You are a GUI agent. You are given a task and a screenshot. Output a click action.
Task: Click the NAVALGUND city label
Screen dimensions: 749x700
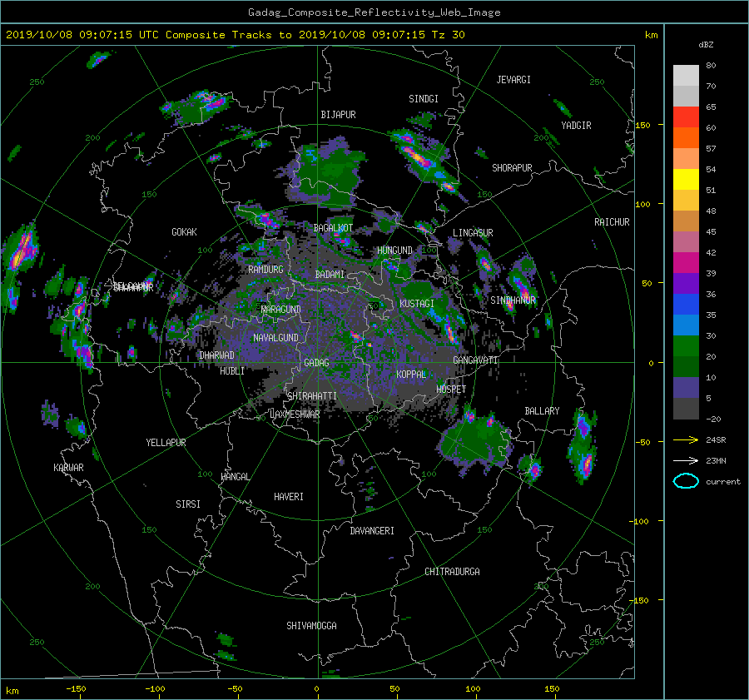click(275, 338)
